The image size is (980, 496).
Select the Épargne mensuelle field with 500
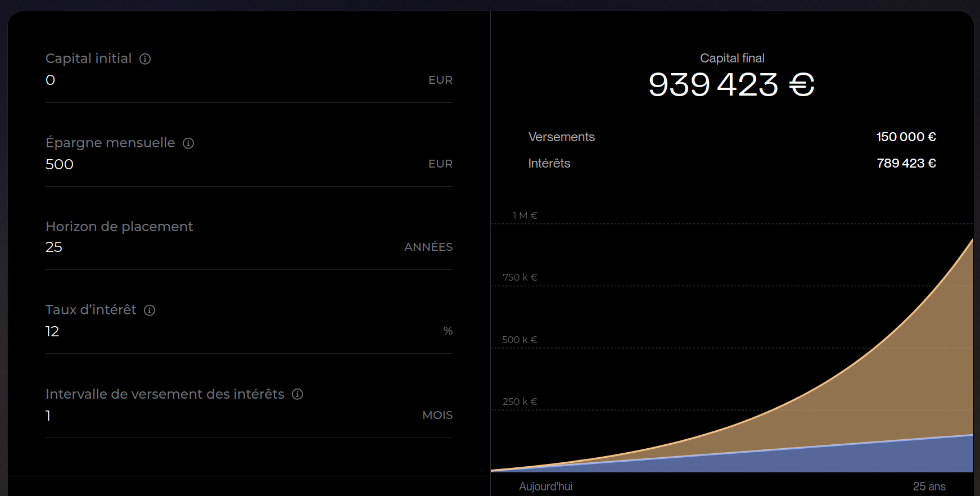click(x=225, y=164)
